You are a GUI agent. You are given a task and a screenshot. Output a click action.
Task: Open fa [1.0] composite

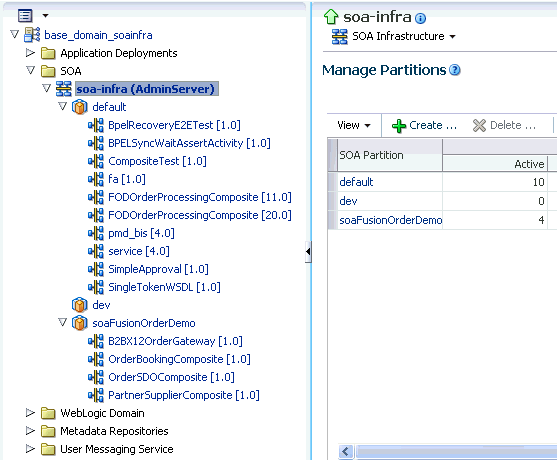click(x=127, y=179)
